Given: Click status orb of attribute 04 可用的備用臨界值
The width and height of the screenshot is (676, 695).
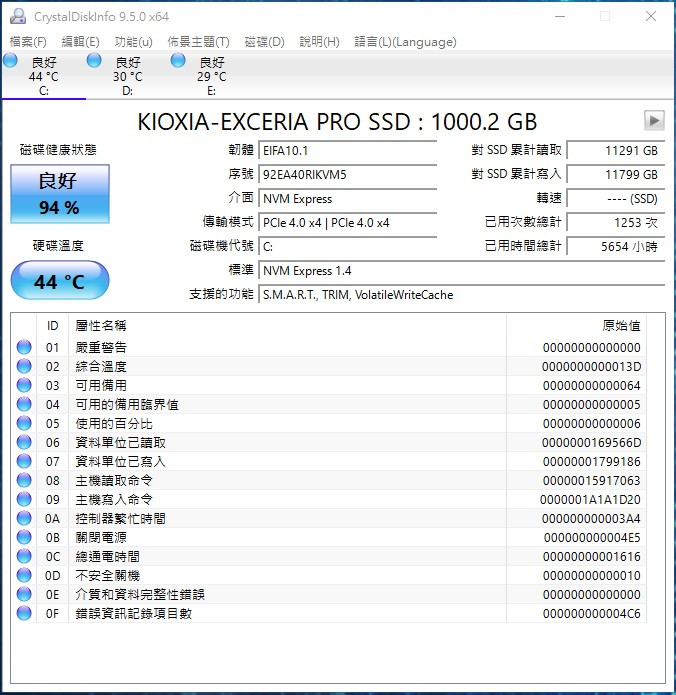Looking at the screenshot, I should pos(24,404).
